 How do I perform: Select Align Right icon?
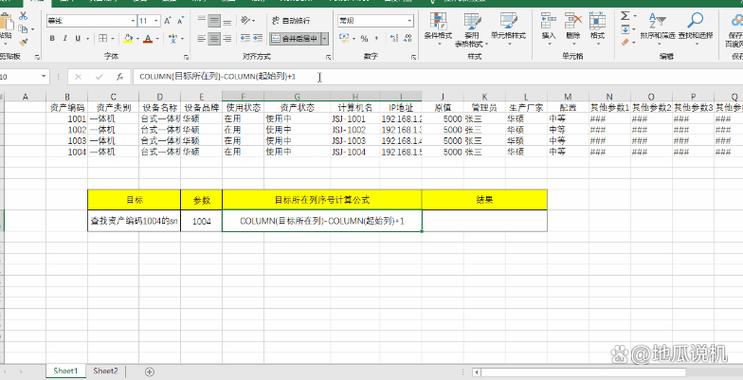click(227, 38)
